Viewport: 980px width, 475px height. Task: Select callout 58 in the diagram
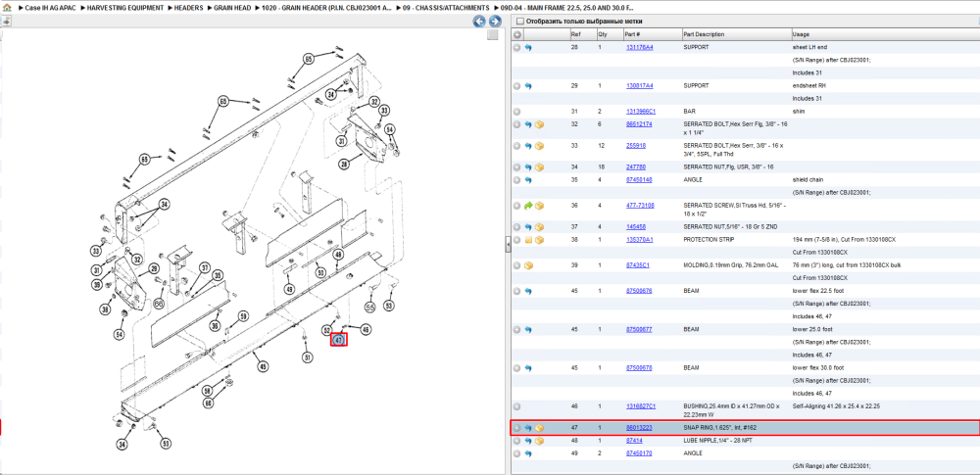(x=208, y=391)
